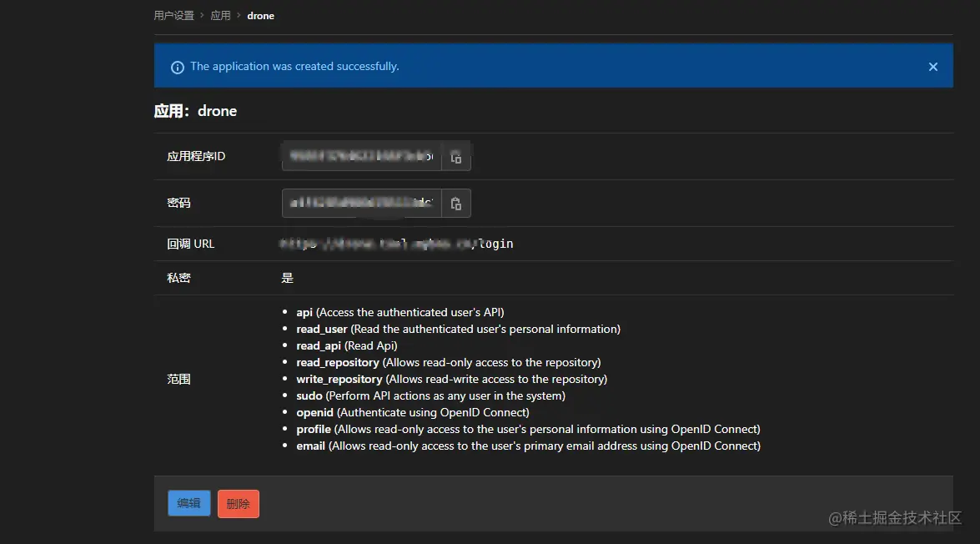This screenshot has width=980, height=544.
Task: Click the sudo scope entry
Action: (x=309, y=395)
